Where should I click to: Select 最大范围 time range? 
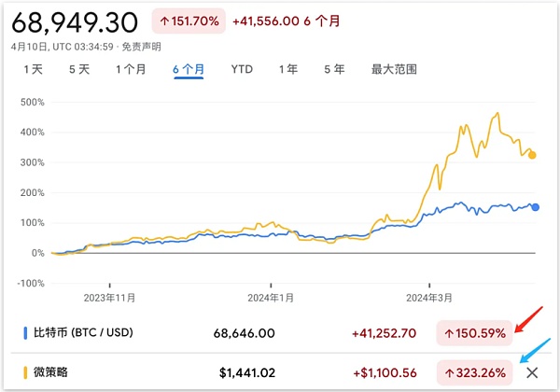tap(394, 69)
